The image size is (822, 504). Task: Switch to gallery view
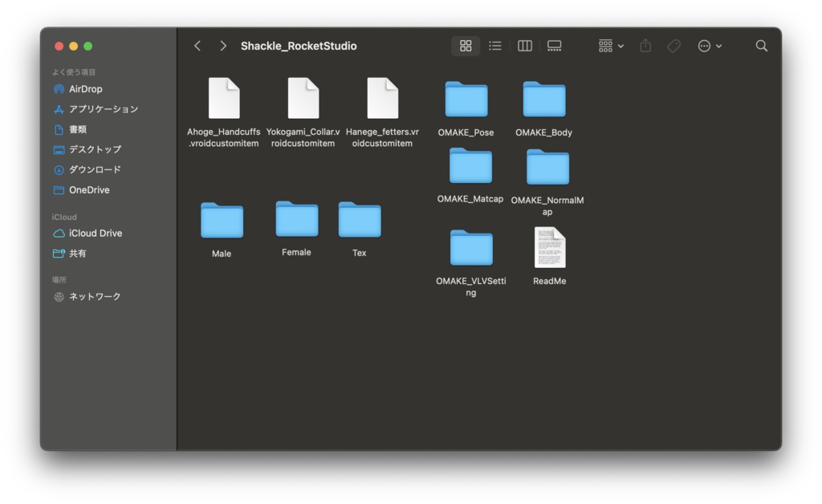(x=554, y=46)
